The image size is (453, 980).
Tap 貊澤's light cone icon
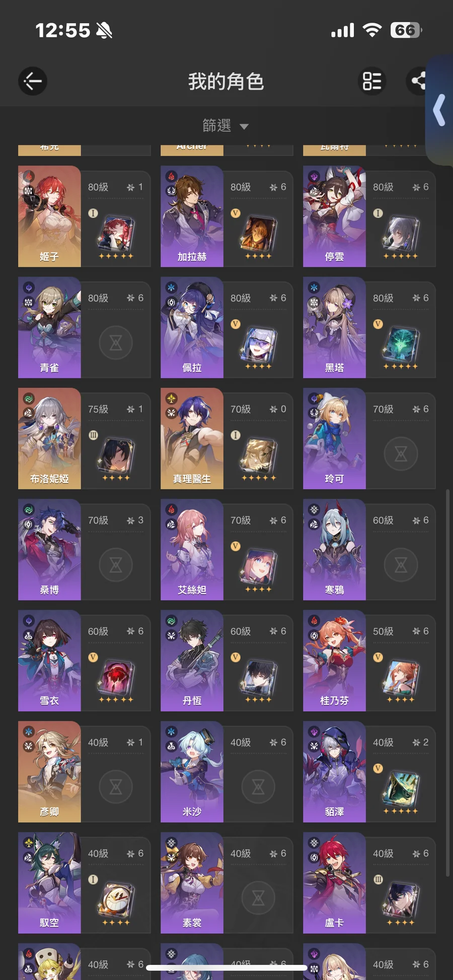(x=401, y=790)
